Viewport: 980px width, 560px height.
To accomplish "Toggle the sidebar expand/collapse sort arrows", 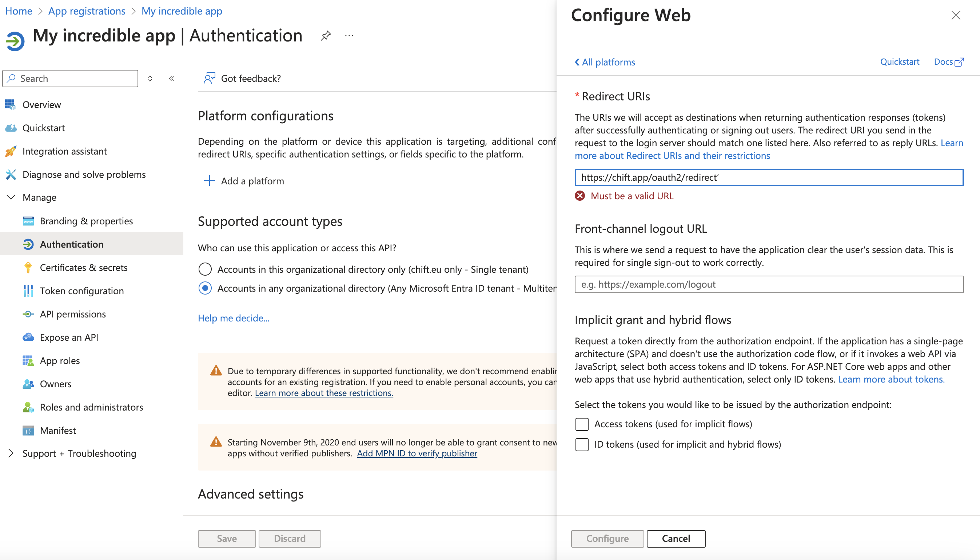I will pos(150,79).
